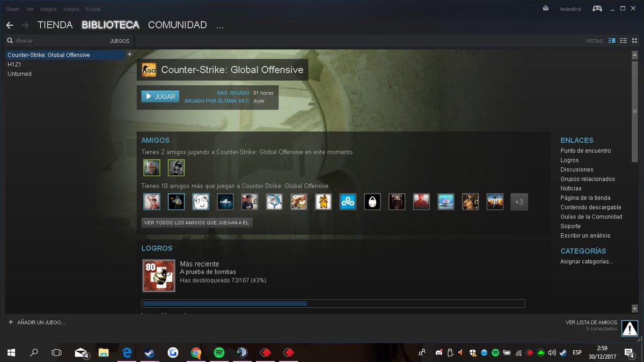Open the Página de la tienda link
Image resolution: width=644 pixels, height=362 pixels.
click(x=586, y=198)
